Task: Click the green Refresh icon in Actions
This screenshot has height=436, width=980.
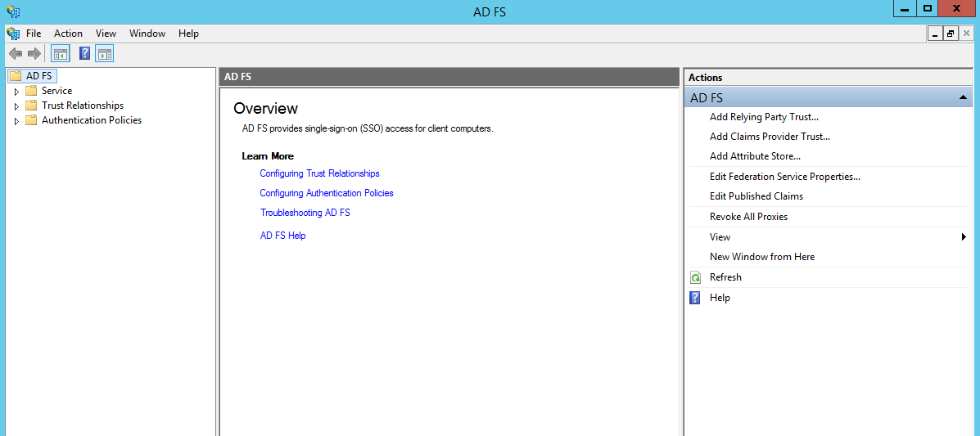Action: (x=696, y=278)
